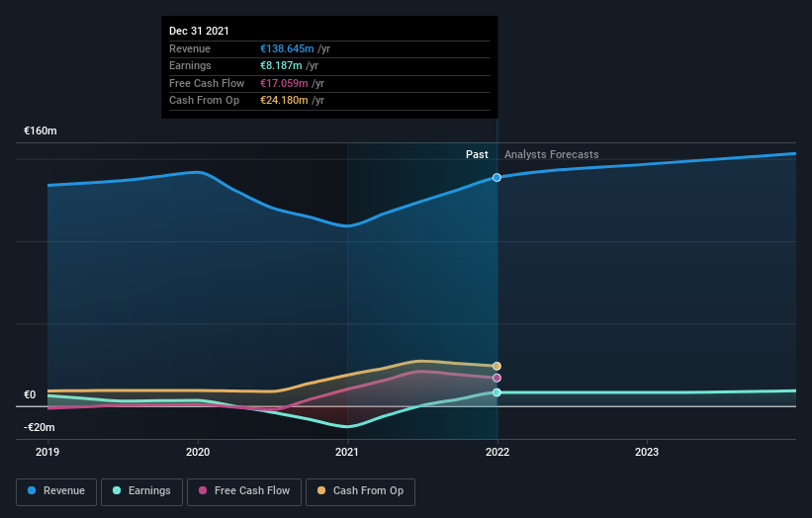The width and height of the screenshot is (812, 518).
Task: Select the 2021 x-axis label
Action: point(347,452)
